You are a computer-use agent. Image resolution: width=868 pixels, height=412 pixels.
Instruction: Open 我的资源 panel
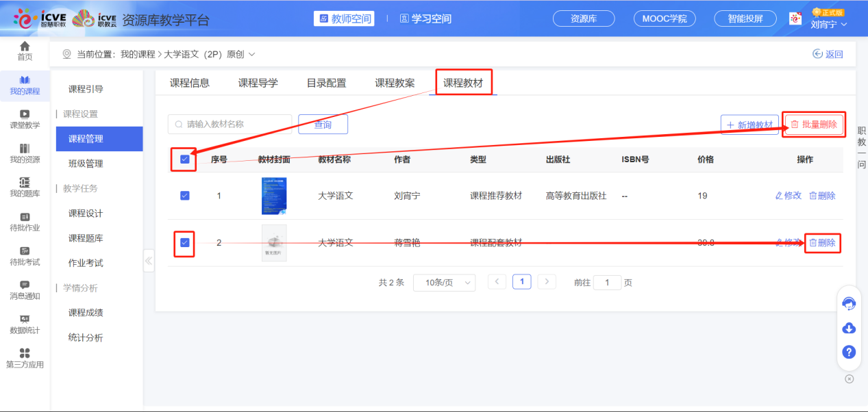pyautogui.click(x=25, y=153)
